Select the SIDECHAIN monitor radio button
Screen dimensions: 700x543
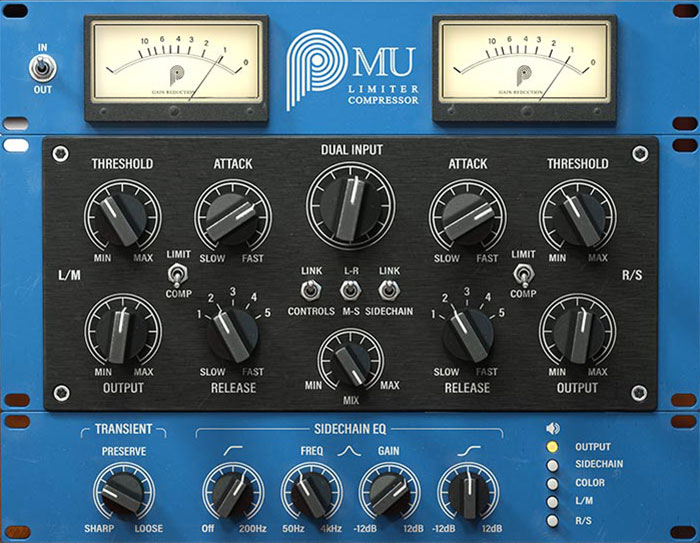552,465
